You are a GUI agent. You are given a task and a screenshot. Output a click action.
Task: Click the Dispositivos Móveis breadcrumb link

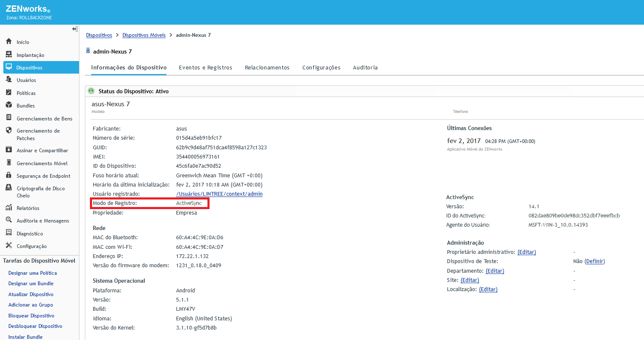point(144,35)
